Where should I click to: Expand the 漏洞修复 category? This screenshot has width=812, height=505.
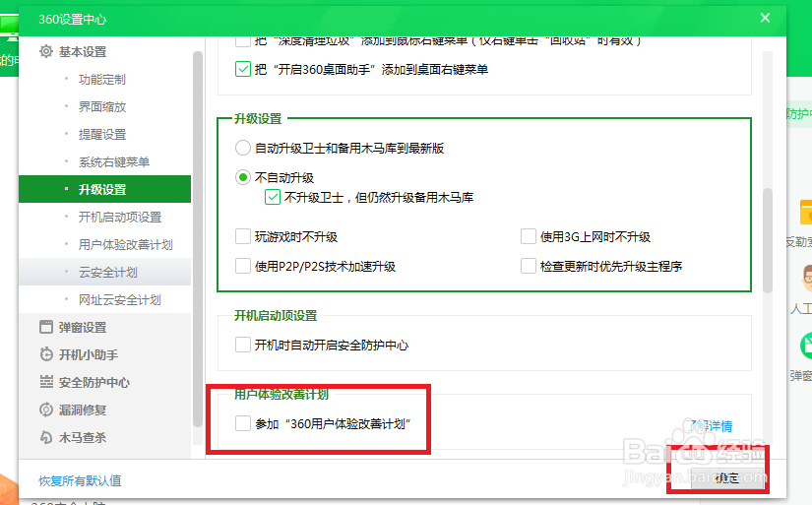(x=83, y=410)
